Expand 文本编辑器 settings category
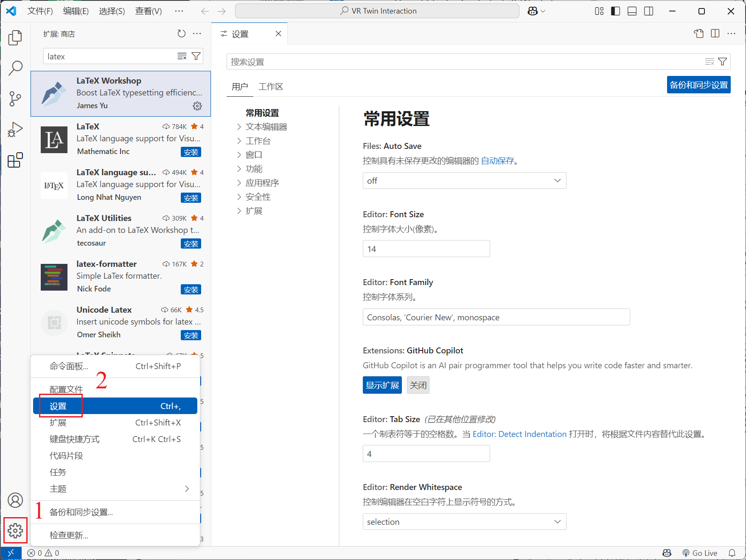Screen dimensions: 746x560 (262, 127)
